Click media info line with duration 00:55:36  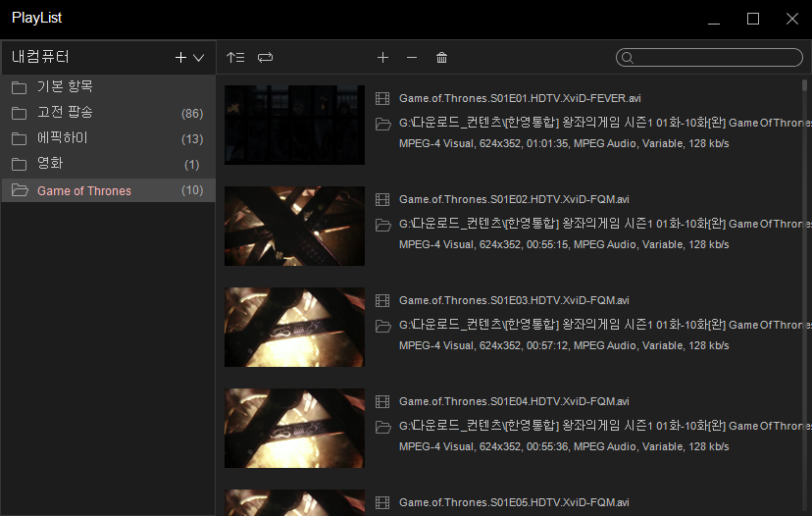[x=564, y=446]
